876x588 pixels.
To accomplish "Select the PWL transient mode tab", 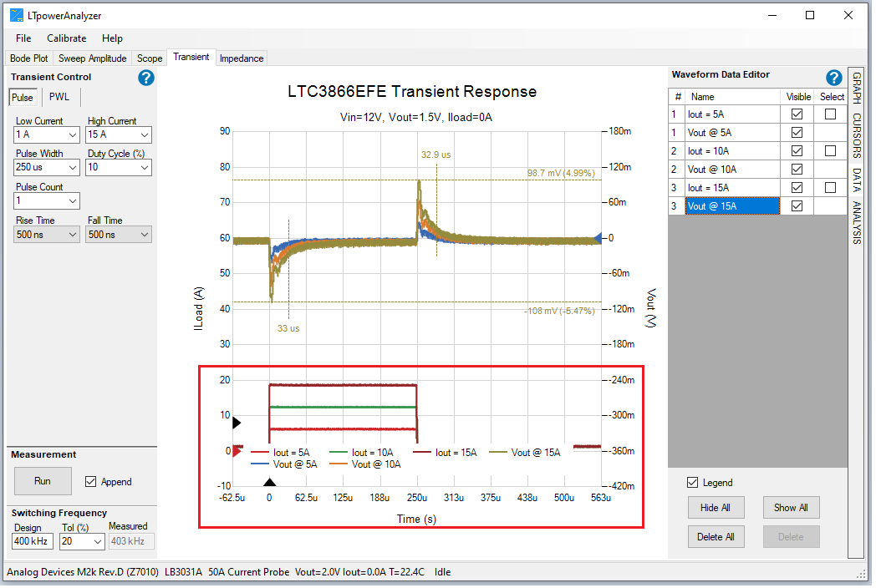I will pos(59,96).
